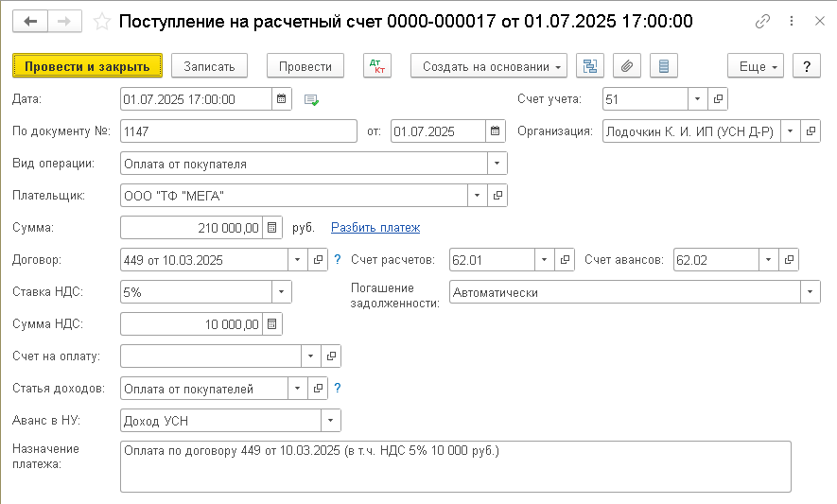
Task: Open calculator for Сумма НДС field
Action: pos(272,324)
